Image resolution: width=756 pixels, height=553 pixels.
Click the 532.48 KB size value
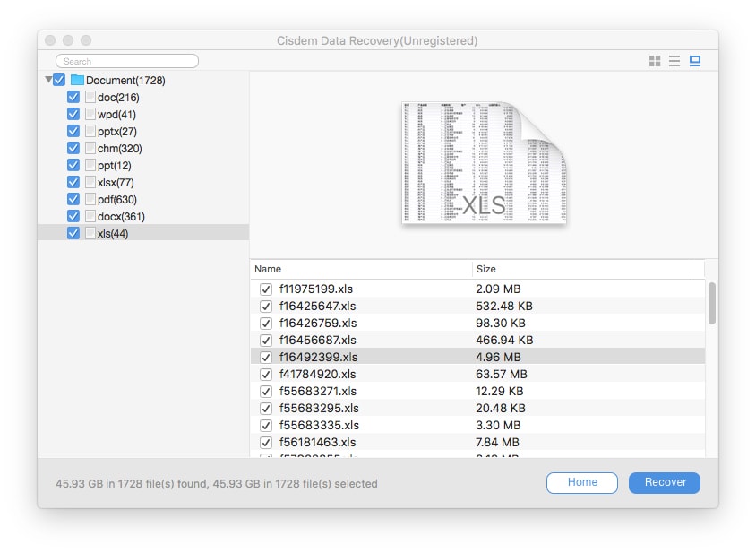503,306
